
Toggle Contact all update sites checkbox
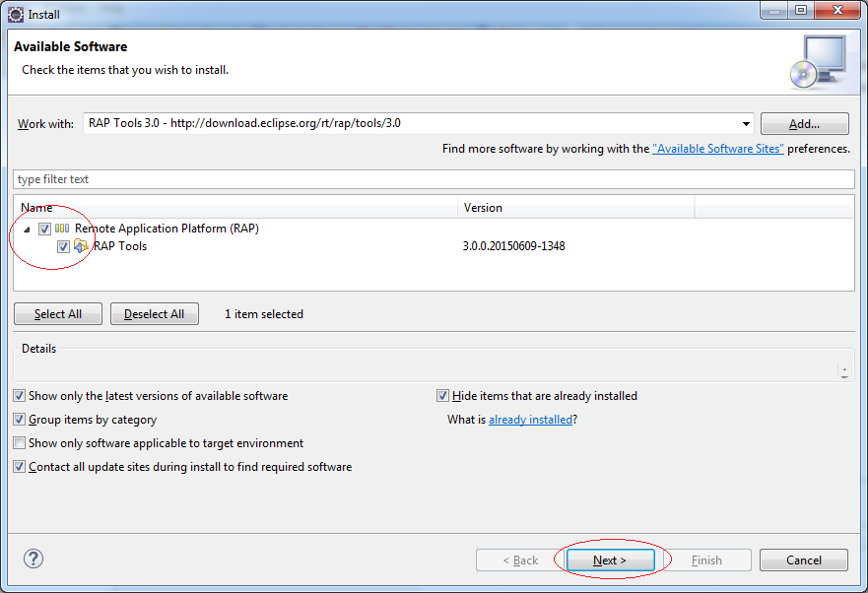20,467
